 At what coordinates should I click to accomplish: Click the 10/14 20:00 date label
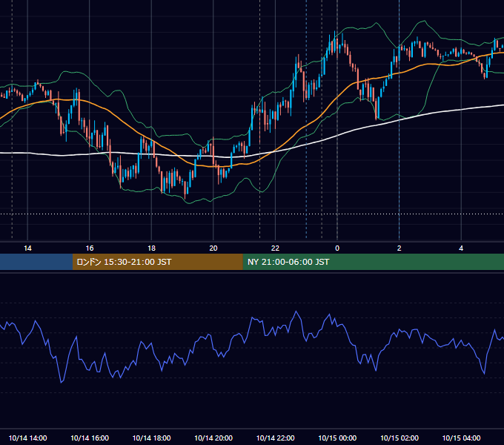pos(213,438)
